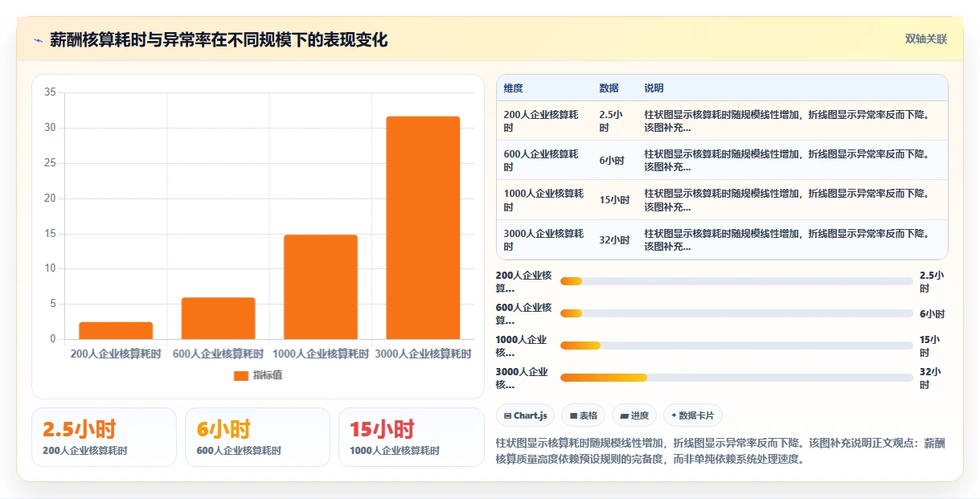Click the 说明 column header
The image size is (980, 499).
(654, 88)
